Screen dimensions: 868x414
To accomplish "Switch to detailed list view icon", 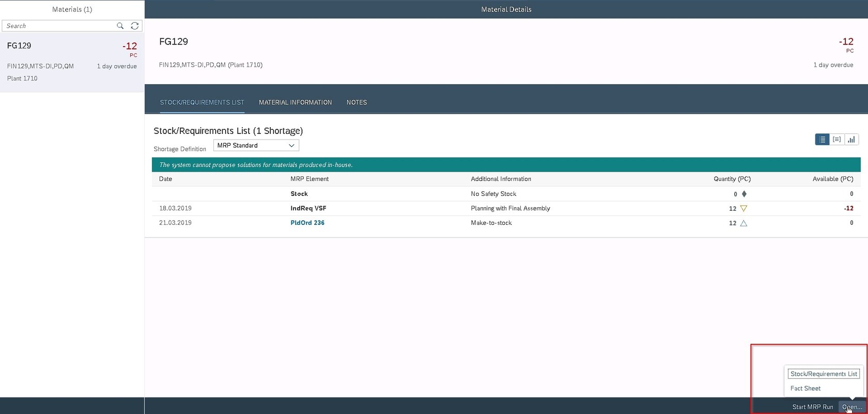I will click(836, 140).
